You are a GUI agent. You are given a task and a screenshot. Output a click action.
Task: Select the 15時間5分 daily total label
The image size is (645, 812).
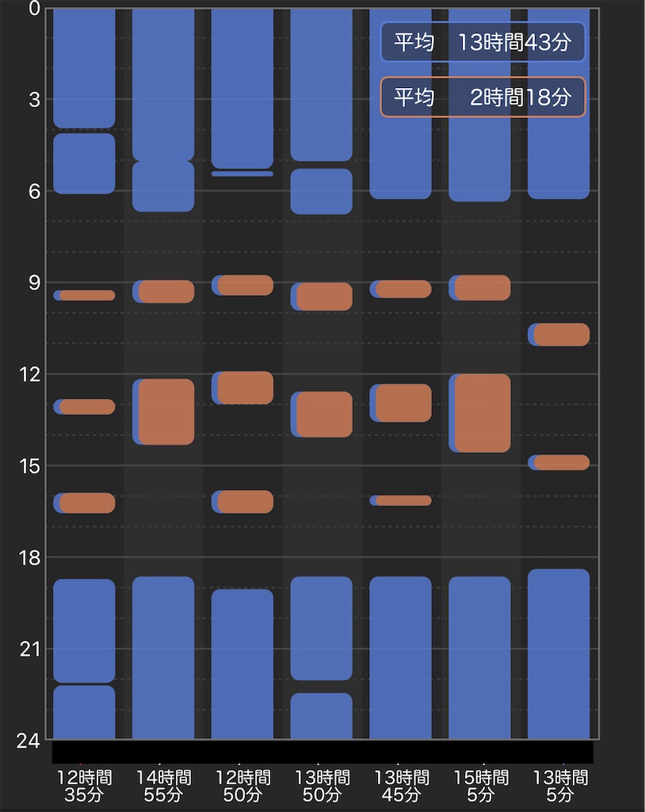click(x=480, y=785)
